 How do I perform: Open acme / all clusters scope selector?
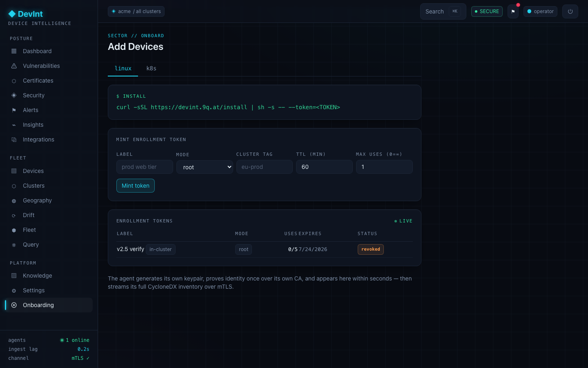pos(136,11)
